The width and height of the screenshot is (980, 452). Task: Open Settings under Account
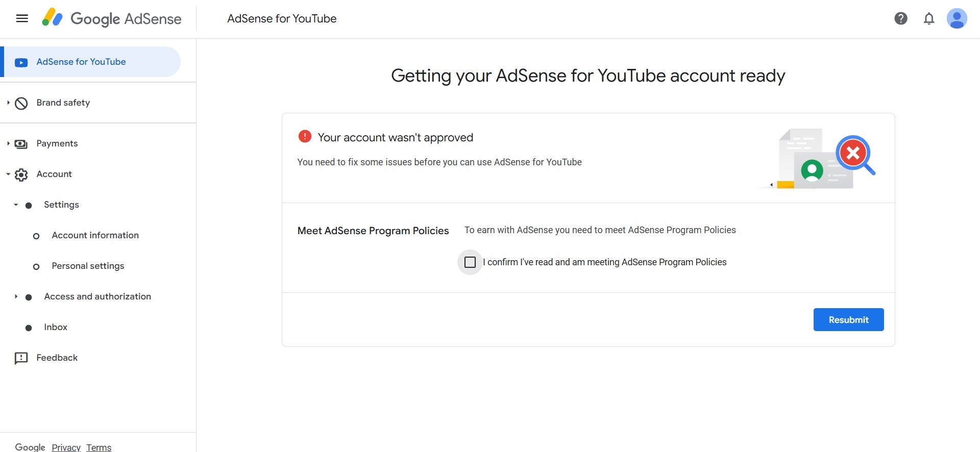[x=61, y=205]
